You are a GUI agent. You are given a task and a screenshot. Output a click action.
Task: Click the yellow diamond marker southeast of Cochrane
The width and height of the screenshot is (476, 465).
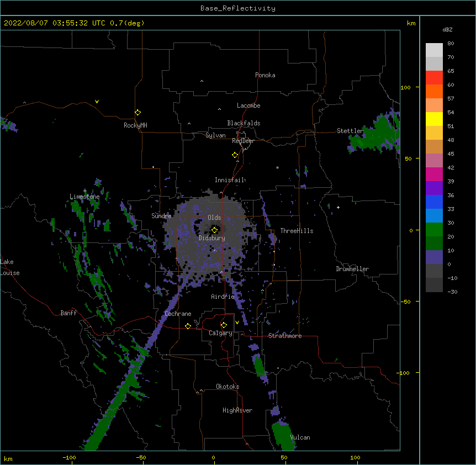click(x=188, y=326)
